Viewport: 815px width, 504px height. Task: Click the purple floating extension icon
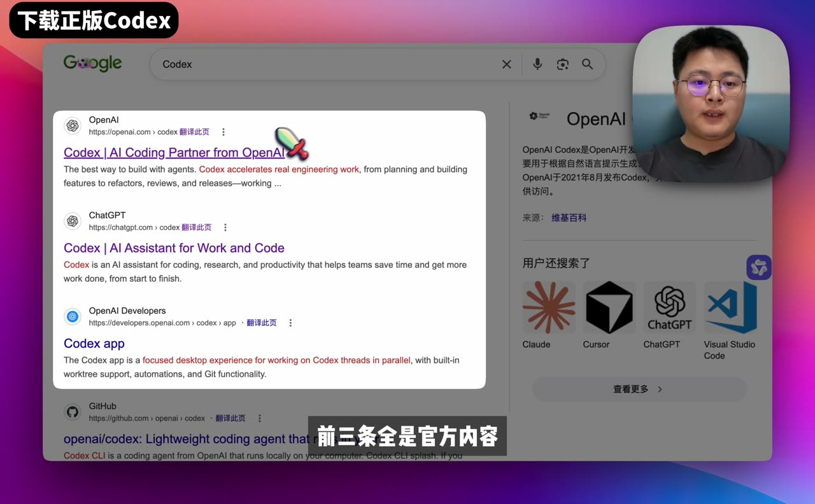759,268
